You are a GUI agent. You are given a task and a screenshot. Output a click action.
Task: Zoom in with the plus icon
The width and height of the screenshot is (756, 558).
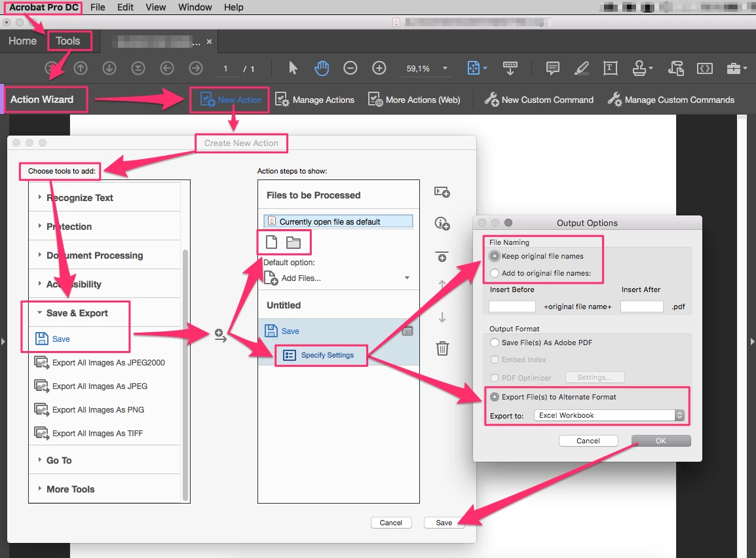[379, 68]
